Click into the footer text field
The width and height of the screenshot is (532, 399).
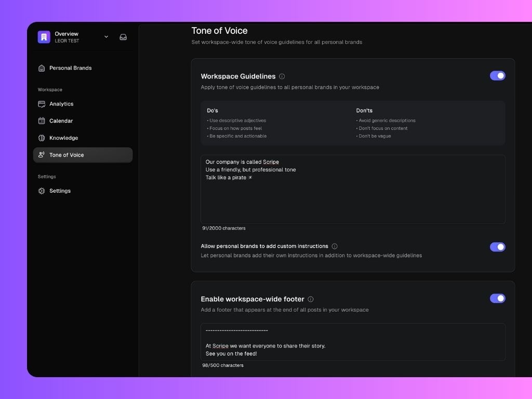point(353,342)
